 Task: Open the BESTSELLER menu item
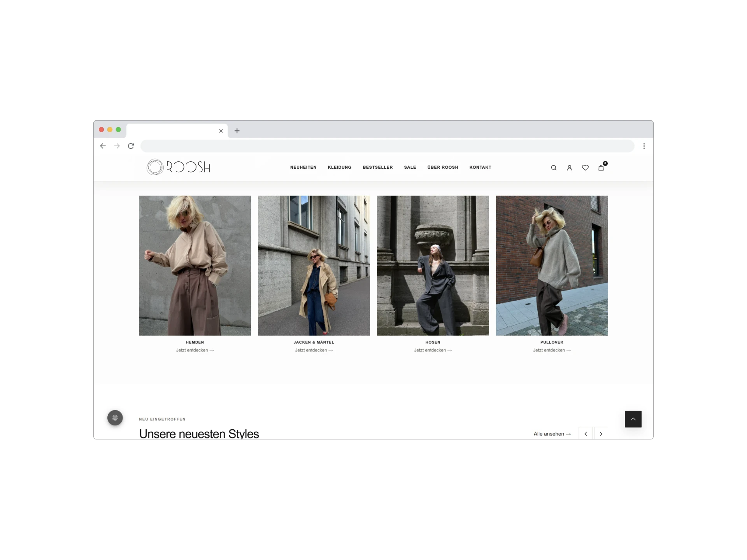[377, 167]
